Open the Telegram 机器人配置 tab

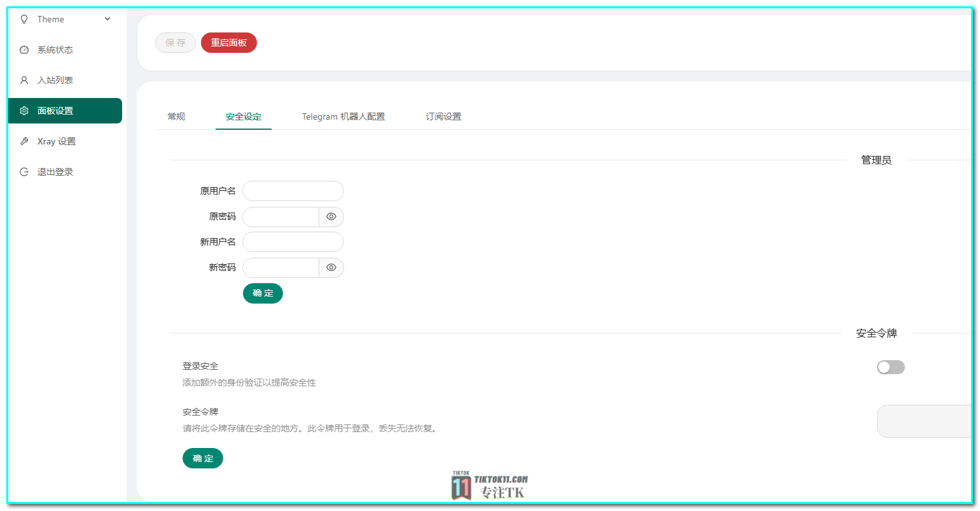pos(343,116)
